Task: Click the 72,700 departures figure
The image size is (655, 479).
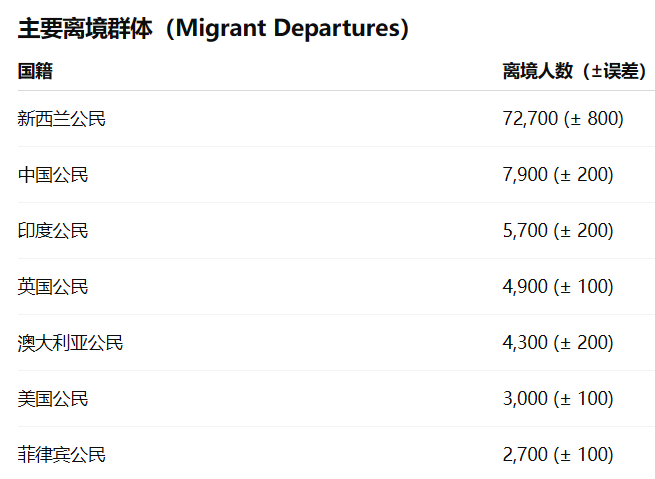Action: (x=530, y=119)
